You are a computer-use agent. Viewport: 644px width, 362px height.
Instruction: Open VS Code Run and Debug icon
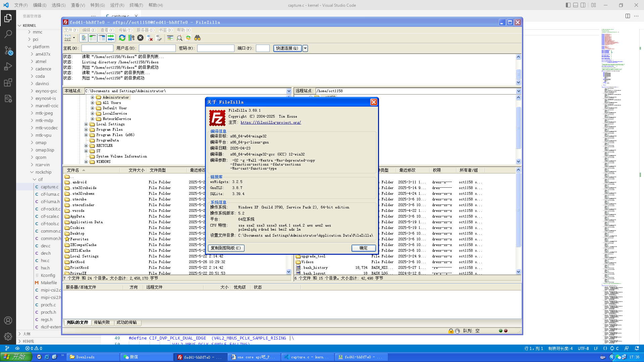click(x=8, y=66)
